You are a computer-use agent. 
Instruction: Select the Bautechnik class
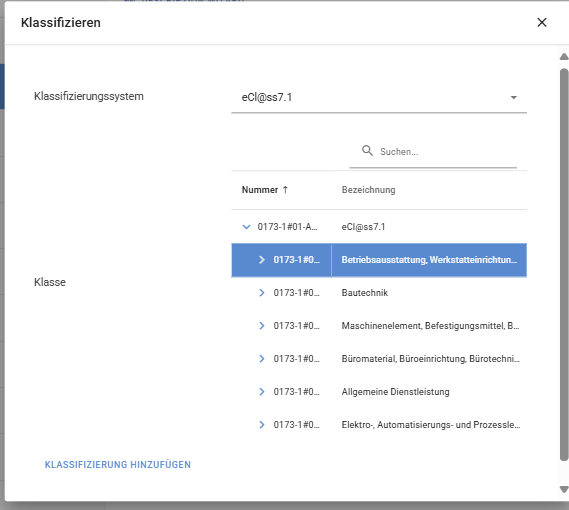[365, 293]
